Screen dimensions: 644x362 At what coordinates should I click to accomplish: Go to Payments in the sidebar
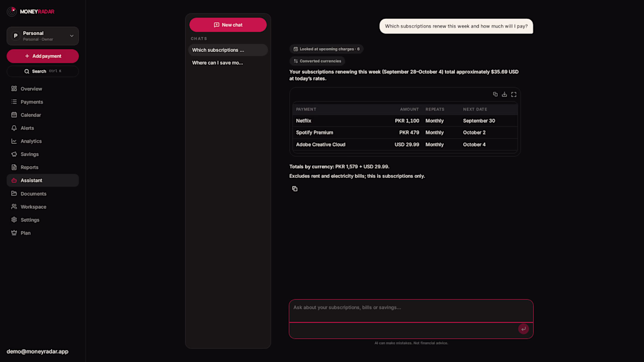pos(43,102)
